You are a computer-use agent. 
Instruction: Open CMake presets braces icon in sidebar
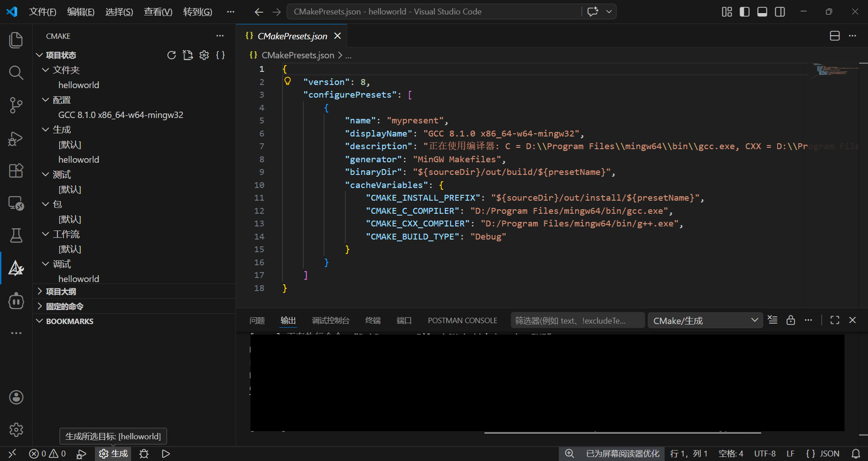click(x=221, y=55)
